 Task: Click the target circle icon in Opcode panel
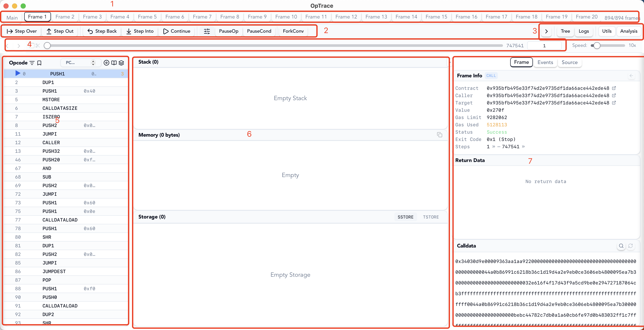pos(106,63)
